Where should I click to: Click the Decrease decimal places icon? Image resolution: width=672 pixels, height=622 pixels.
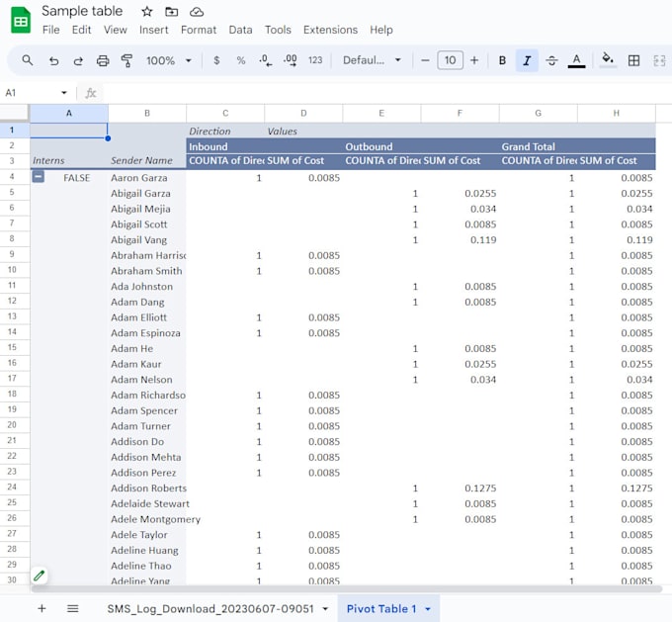pos(265,60)
